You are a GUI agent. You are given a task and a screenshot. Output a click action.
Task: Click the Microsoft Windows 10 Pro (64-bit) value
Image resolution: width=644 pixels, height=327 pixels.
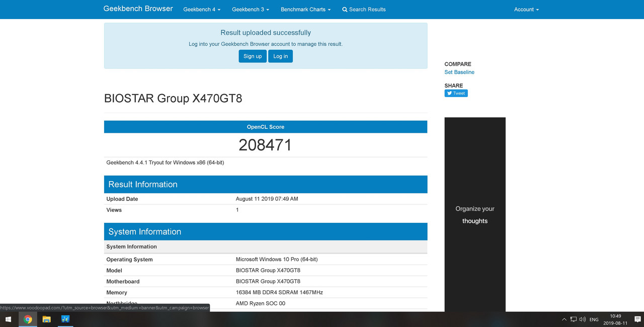click(277, 260)
